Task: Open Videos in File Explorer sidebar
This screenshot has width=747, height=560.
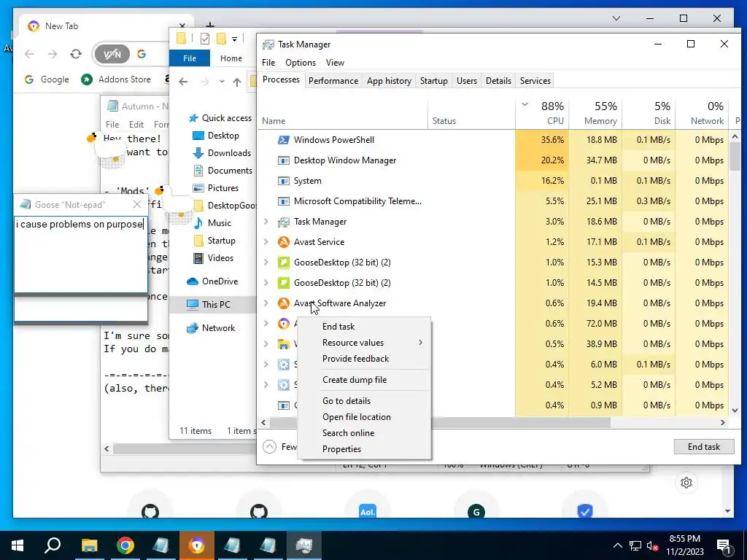Action: 213,258
